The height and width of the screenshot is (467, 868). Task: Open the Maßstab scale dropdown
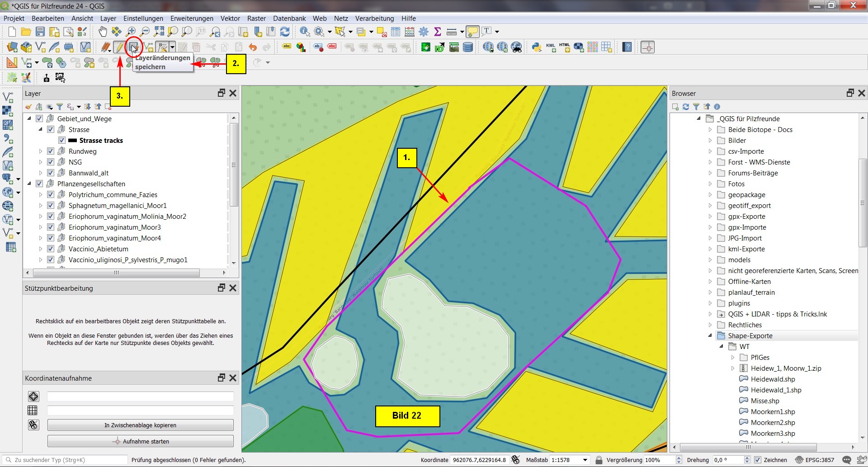pos(585,460)
